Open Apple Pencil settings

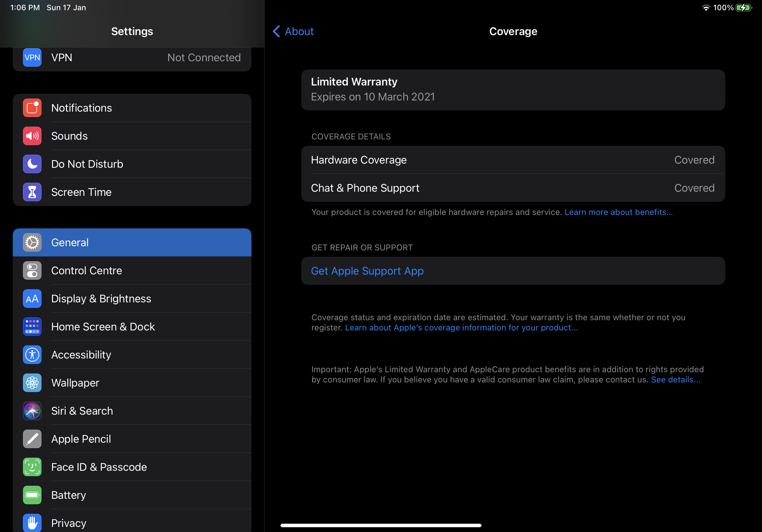(x=132, y=439)
